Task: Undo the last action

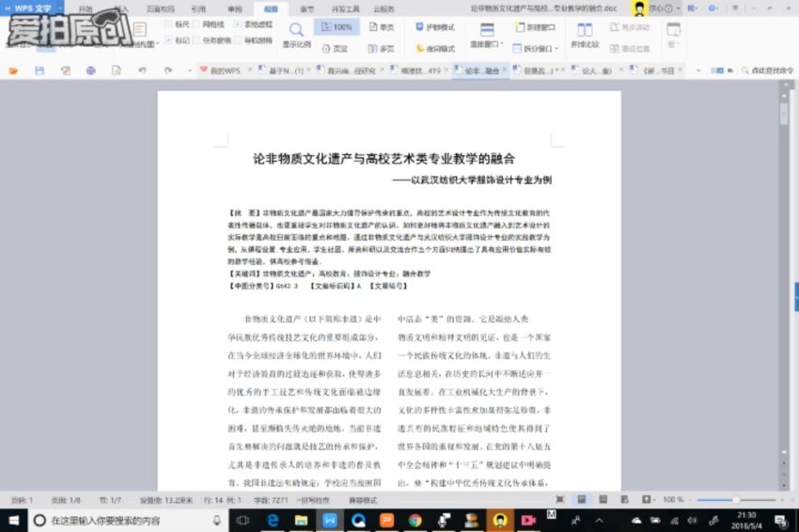Action: pyautogui.click(x=142, y=70)
